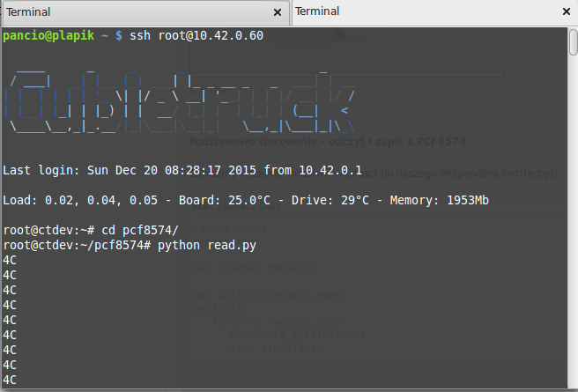Click the ssh command word
The width and height of the screenshot is (578, 392).
pos(140,36)
